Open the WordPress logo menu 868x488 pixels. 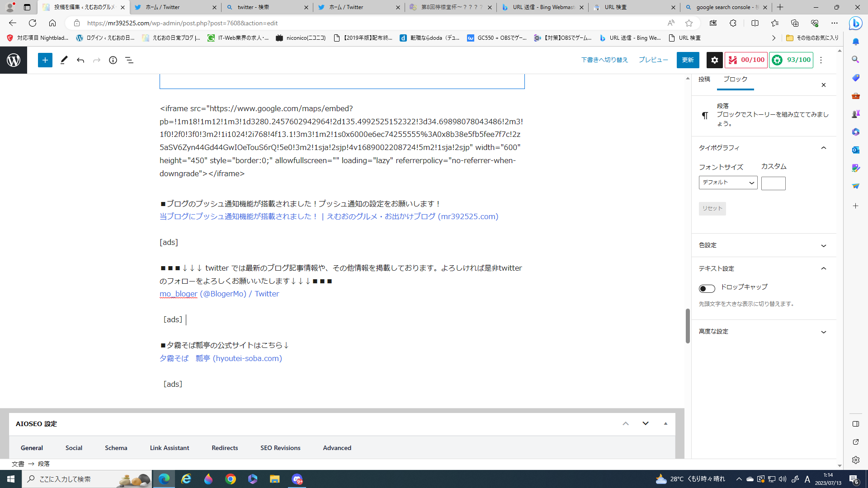(x=14, y=60)
